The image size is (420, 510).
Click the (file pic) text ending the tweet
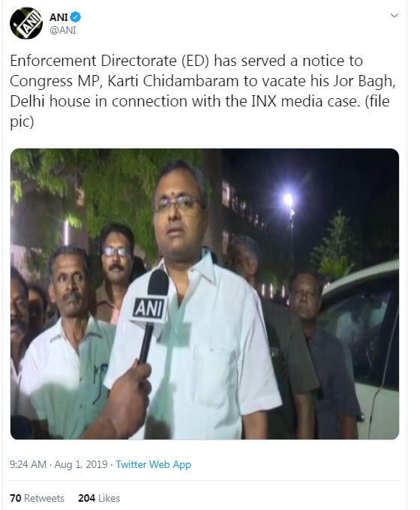point(199,111)
